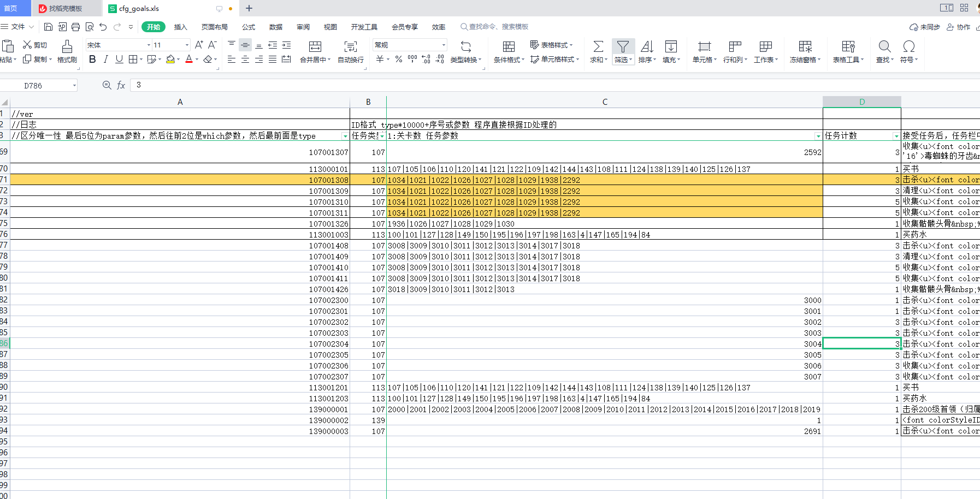The width and height of the screenshot is (980, 499).
Task: Switch to the 开发工具 (Developer) tab
Action: (364, 27)
